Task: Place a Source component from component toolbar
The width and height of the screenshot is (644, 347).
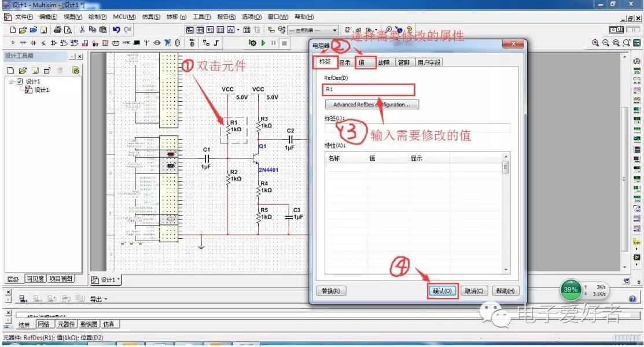Action: pos(13,43)
